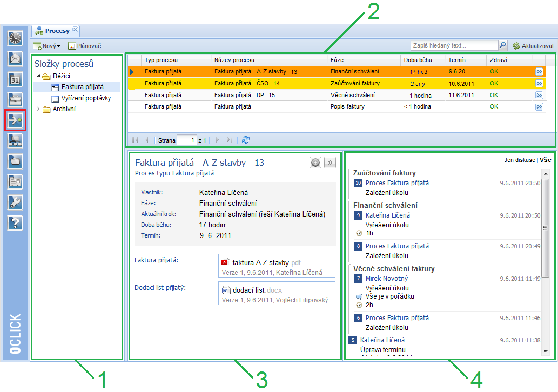Click the scroll-down arrow in the history panel

coord(545,351)
